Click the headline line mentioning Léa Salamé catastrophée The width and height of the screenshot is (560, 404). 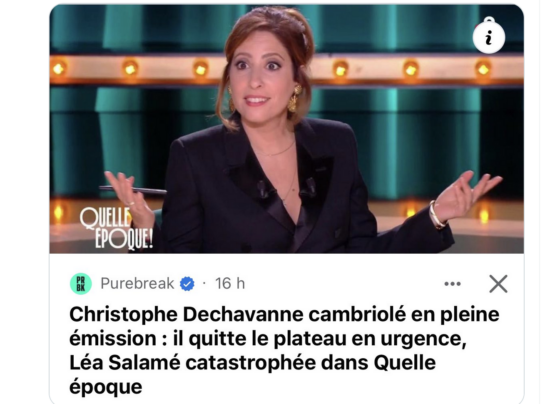(x=252, y=363)
